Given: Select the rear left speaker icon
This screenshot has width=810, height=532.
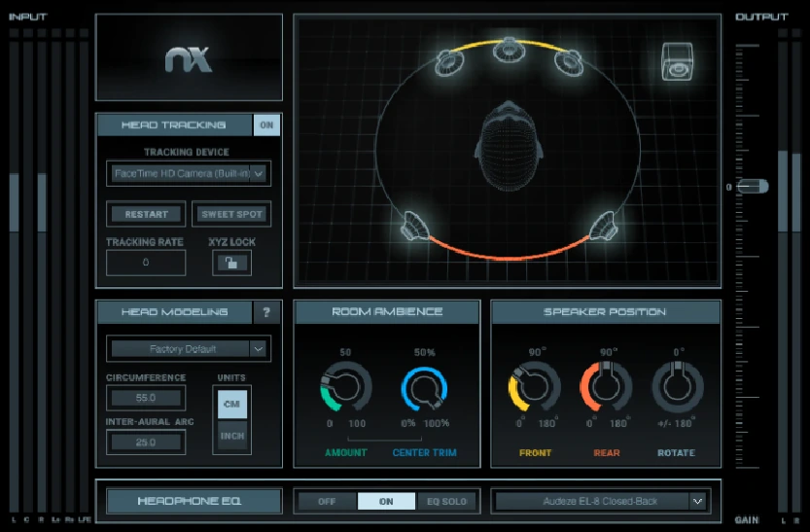Looking at the screenshot, I should 415,226.
